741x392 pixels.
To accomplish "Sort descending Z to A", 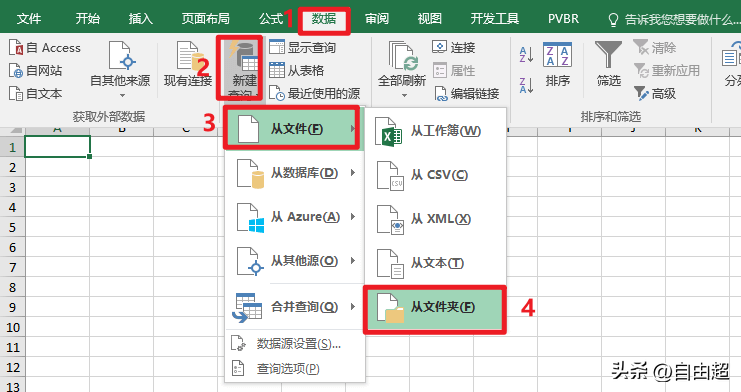I will coord(526,85).
